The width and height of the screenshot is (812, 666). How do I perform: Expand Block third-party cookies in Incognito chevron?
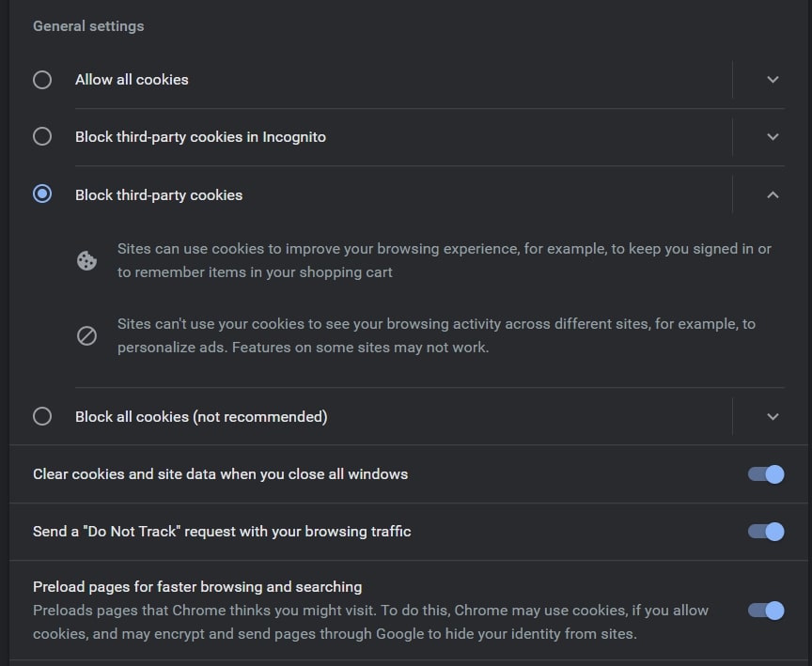coord(773,137)
